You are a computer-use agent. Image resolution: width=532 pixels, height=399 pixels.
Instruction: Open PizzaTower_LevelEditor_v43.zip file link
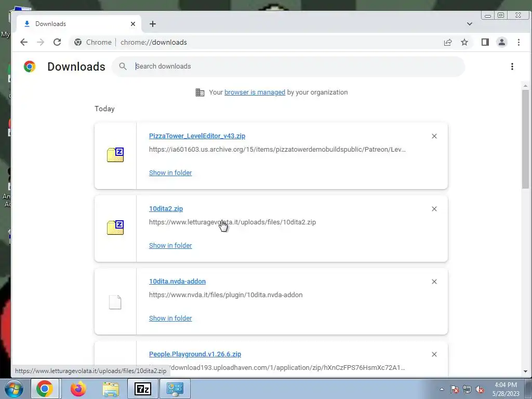click(x=197, y=136)
